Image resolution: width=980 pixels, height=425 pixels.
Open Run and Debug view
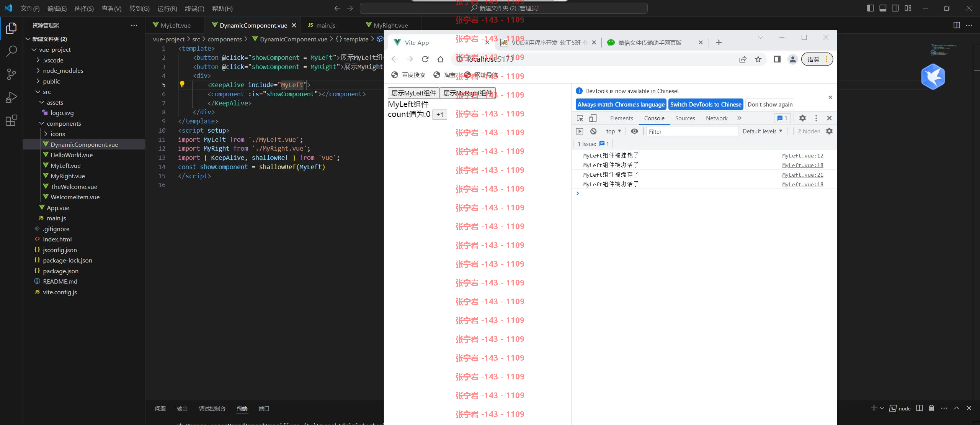click(x=11, y=97)
